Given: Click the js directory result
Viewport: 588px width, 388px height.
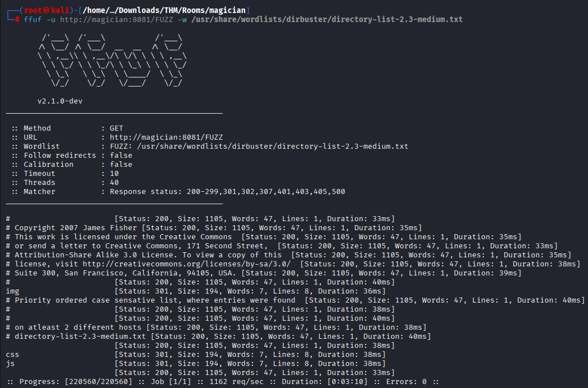Looking at the screenshot, I should (x=10, y=364).
